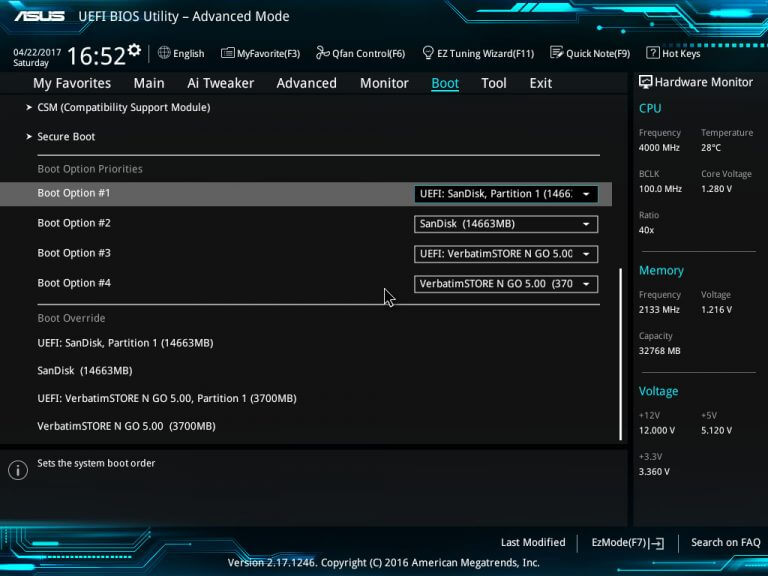Image resolution: width=768 pixels, height=576 pixels.
Task: Click the Boot Override heading
Action: pyautogui.click(x=72, y=318)
